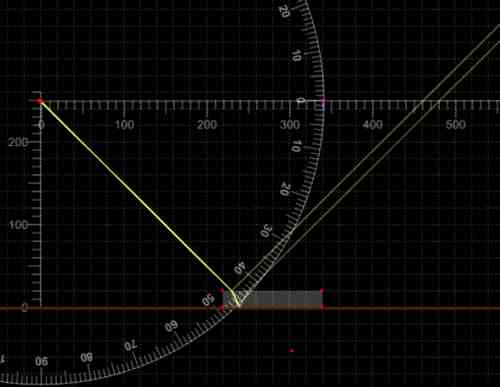
Task: Grab the top-right red handle of gray block
Action: point(322,291)
